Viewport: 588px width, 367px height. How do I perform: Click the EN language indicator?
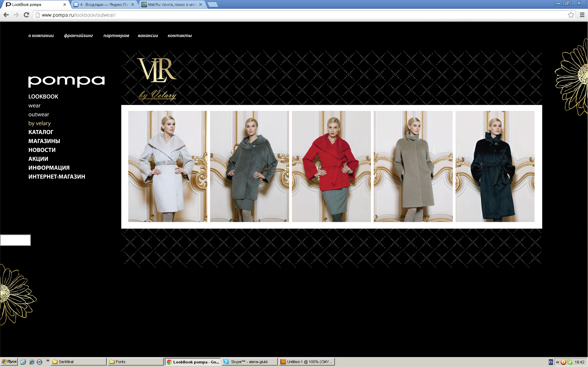click(551, 362)
